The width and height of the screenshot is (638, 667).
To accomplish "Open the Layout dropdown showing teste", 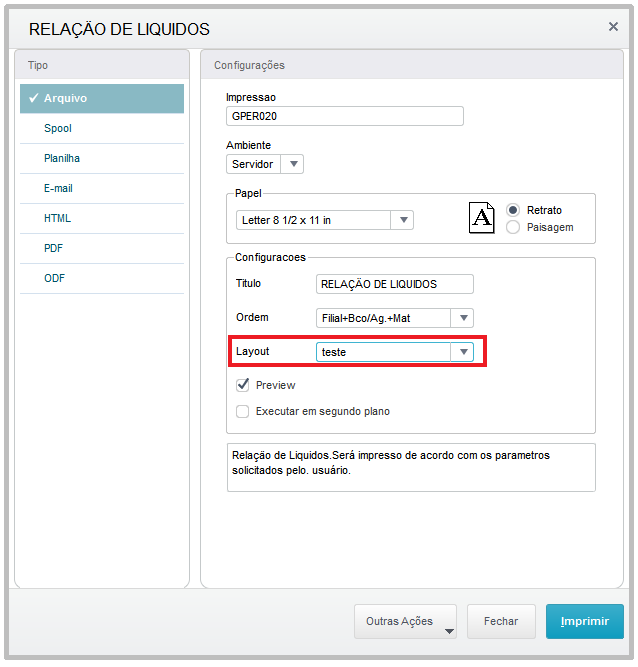I will coord(395,352).
